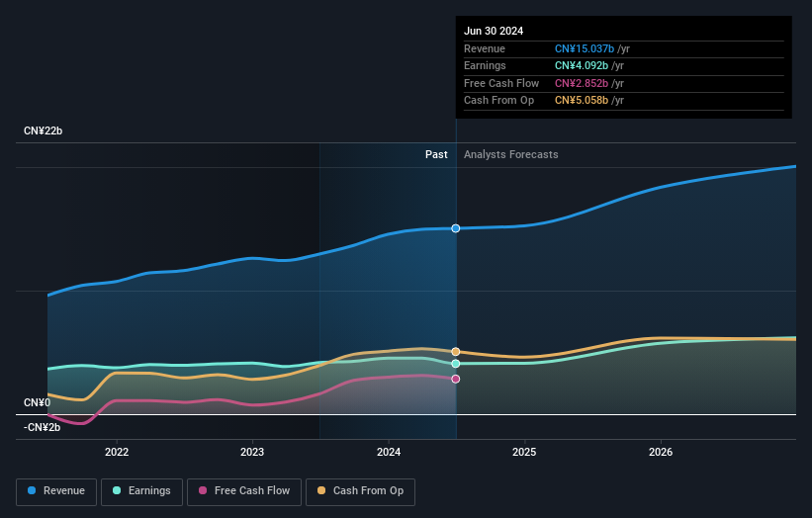
Task: Click the 2026 x-axis label
Action: coord(661,452)
